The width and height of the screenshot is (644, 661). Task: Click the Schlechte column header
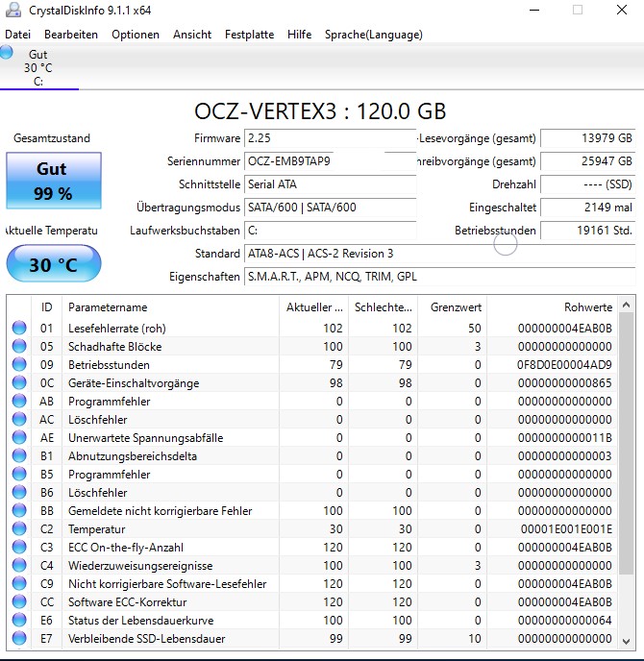click(383, 306)
